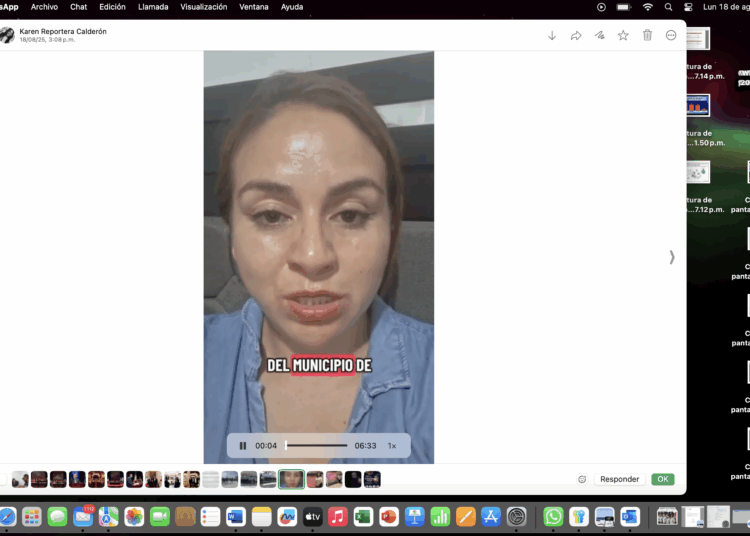Open the emoji reaction picker
750x536 pixels.
point(582,479)
